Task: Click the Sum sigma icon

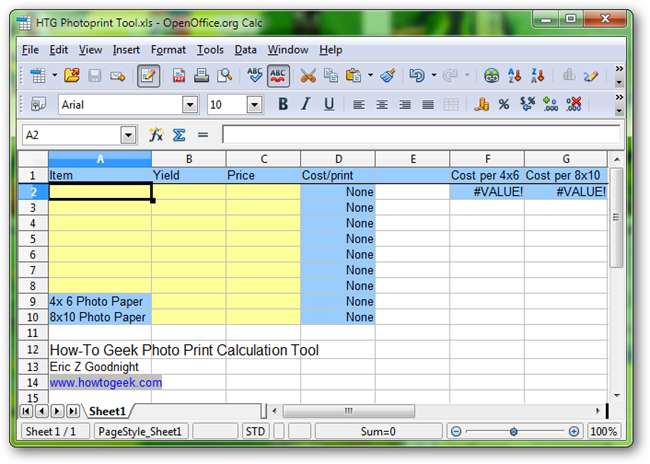Action: (179, 135)
